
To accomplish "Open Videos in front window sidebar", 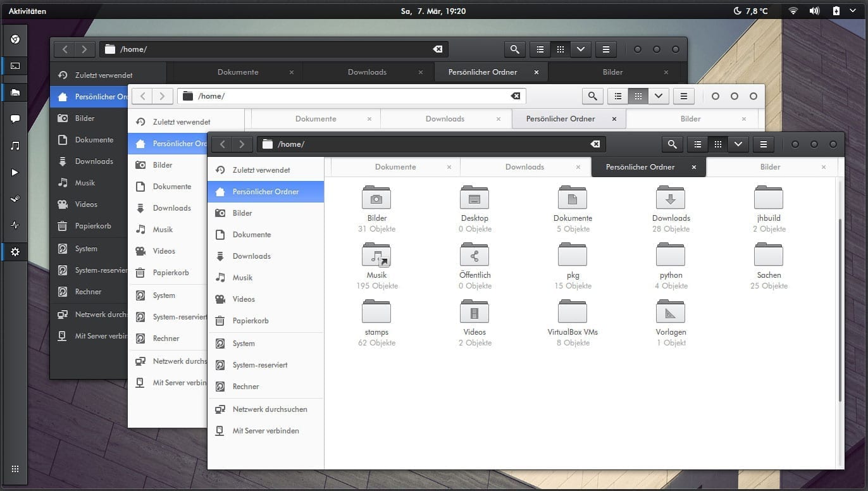I will pos(266,299).
